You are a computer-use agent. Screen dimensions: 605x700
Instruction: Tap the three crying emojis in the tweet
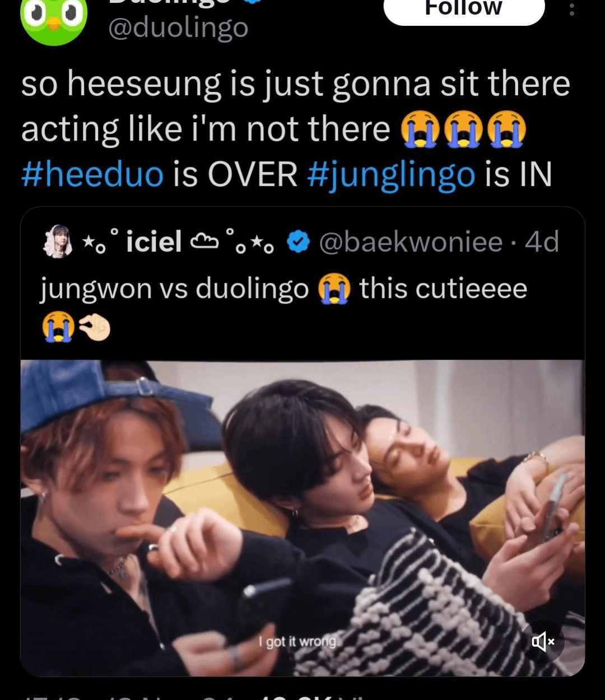(463, 129)
